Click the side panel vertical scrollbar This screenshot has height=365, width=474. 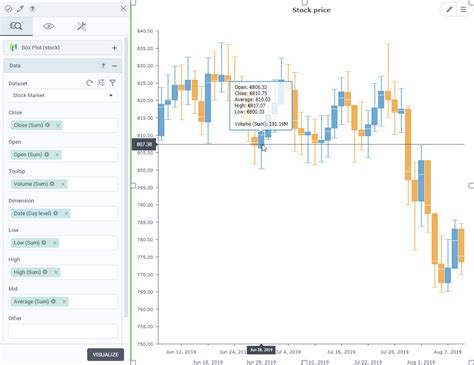coord(126,177)
